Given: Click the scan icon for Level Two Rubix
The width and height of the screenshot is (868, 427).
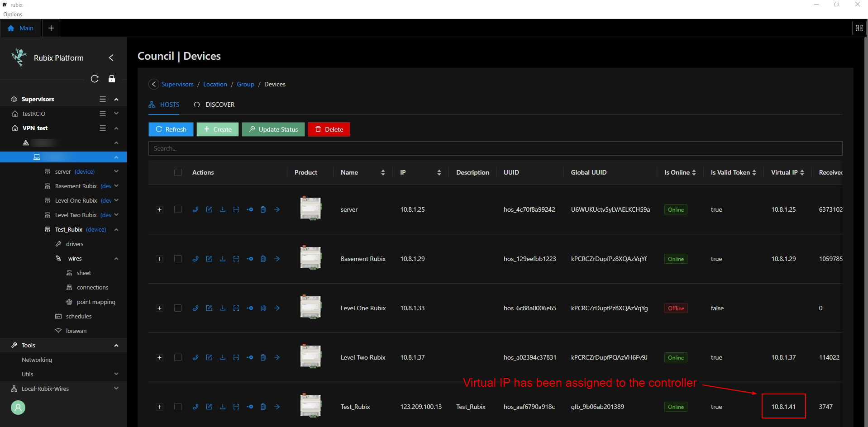Looking at the screenshot, I should (x=236, y=357).
